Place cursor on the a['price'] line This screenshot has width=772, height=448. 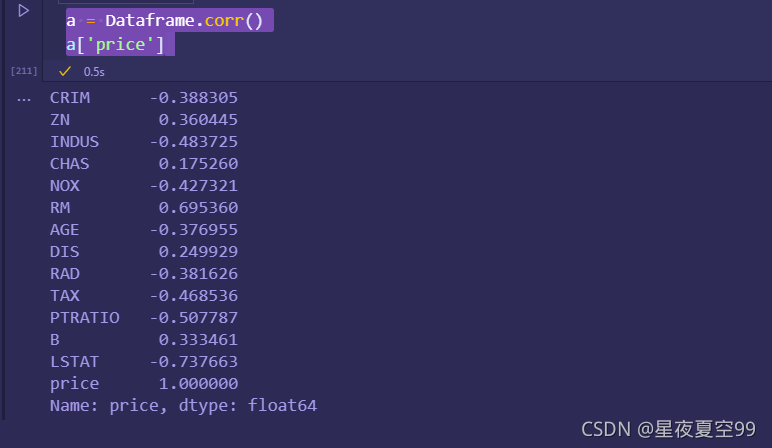115,45
